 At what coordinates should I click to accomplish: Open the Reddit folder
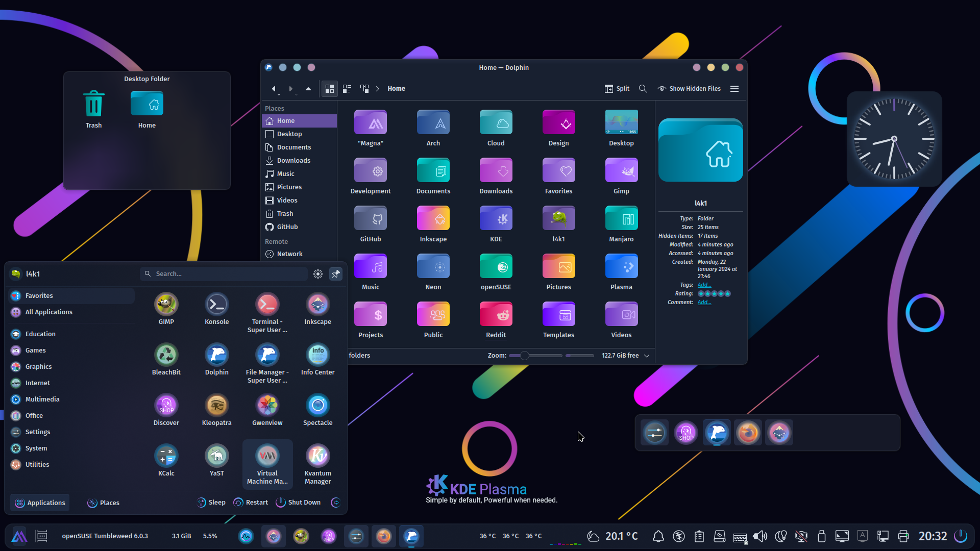tap(496, 319)
